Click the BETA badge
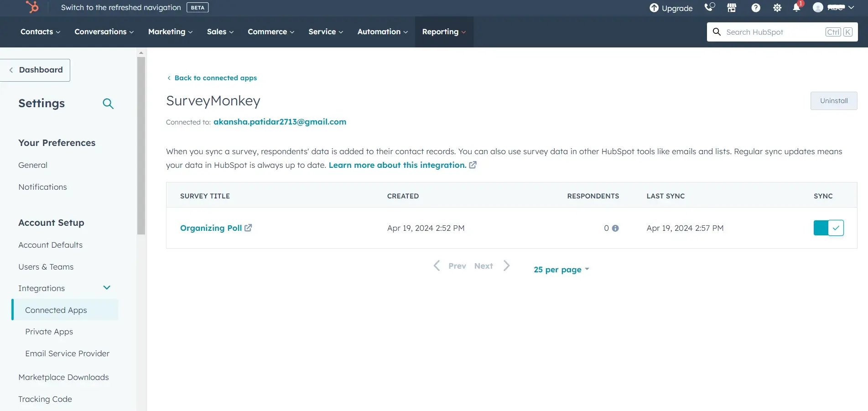 pos(198,7)
